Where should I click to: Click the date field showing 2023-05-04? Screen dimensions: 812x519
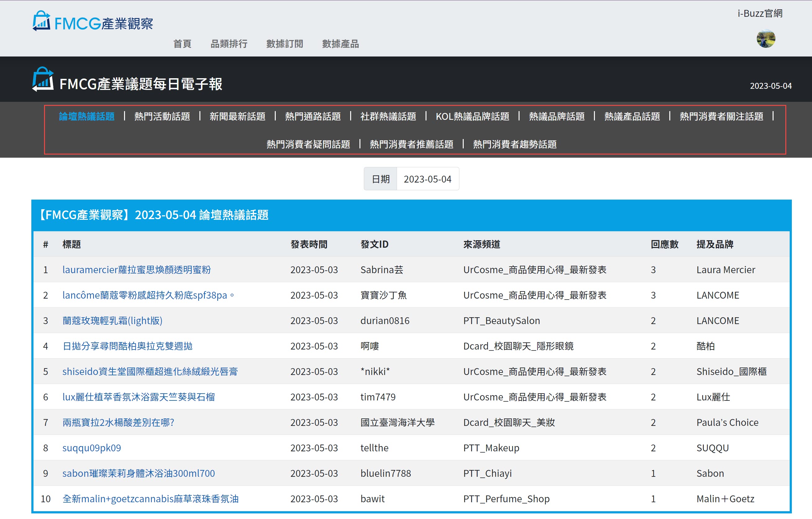(x=428, y=179)
